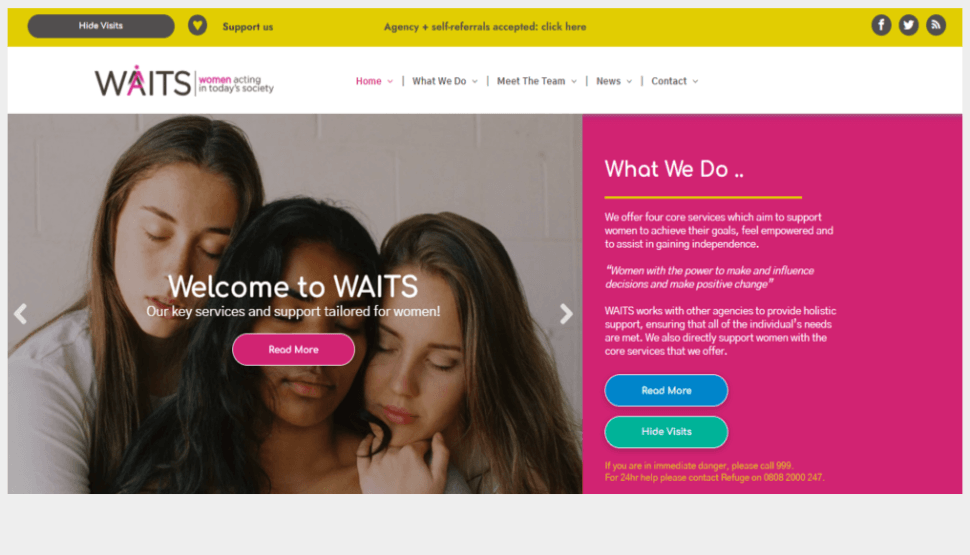Click the Welcome to WAITS slide heading
Image resolution: width=970 pixels, height=555 pixels.
[x=293, y=286]
